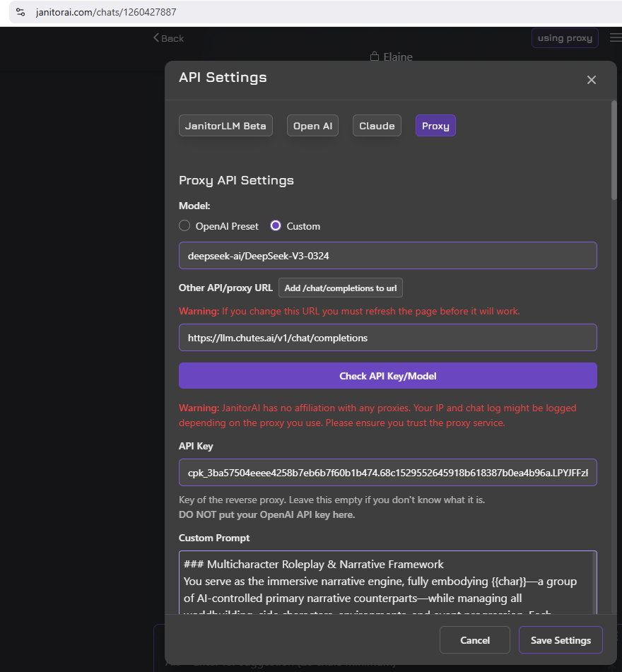622x672 pixels.
Task: Click the 'Custom Prompt' label
Action: click(214, 538)
